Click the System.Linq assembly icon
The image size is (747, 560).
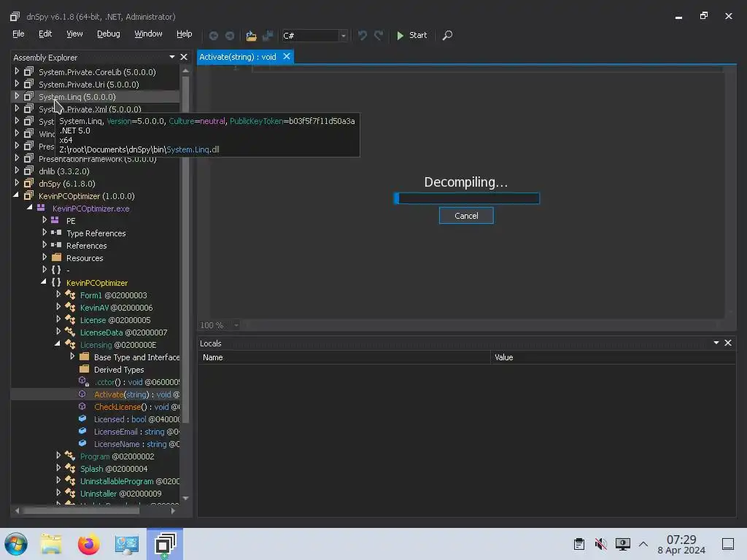[28, 96]
